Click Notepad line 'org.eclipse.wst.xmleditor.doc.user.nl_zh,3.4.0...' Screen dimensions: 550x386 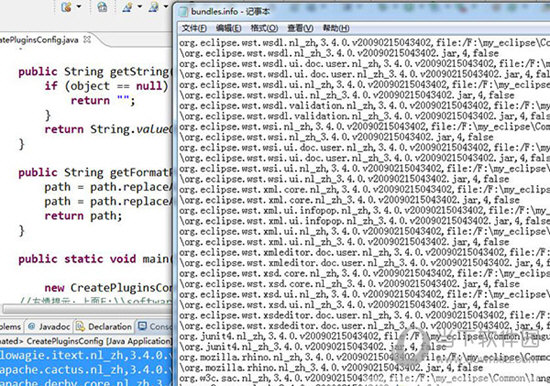tap(364, 252)
